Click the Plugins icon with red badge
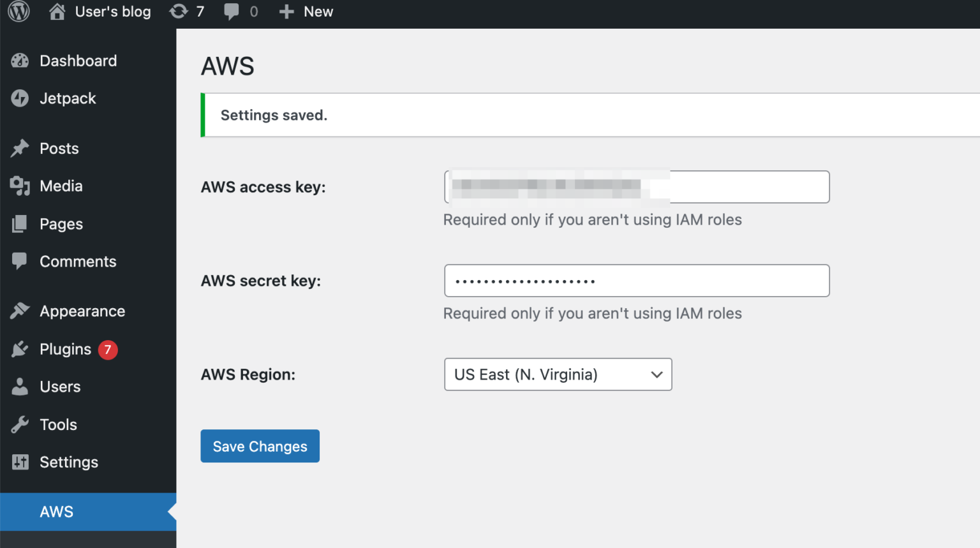The width and height of the screenshot is (980, 548). [x=20, y=349]
